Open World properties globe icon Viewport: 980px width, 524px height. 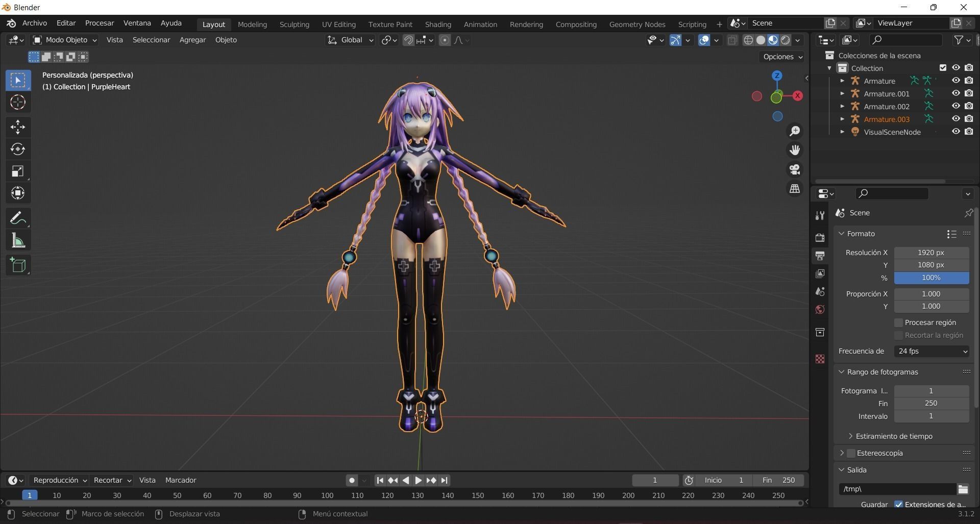click(x=820, y=310)
